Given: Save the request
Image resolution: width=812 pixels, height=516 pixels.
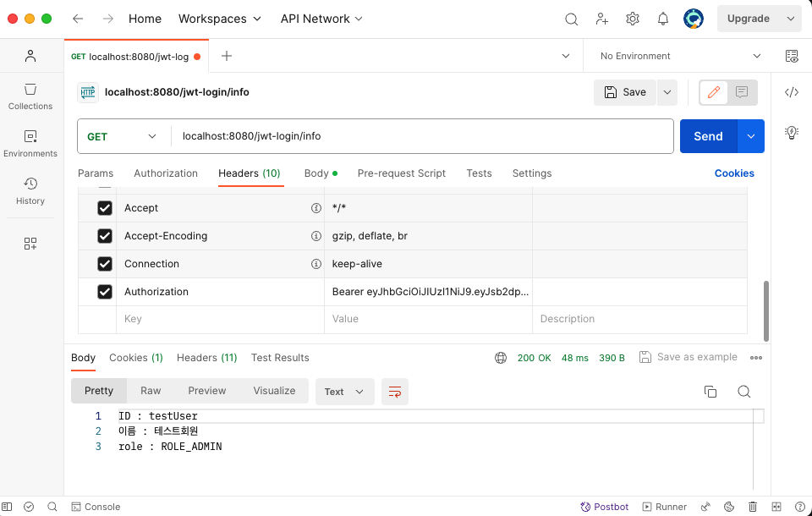Looking at the screenshot, I should click(625, 92).
